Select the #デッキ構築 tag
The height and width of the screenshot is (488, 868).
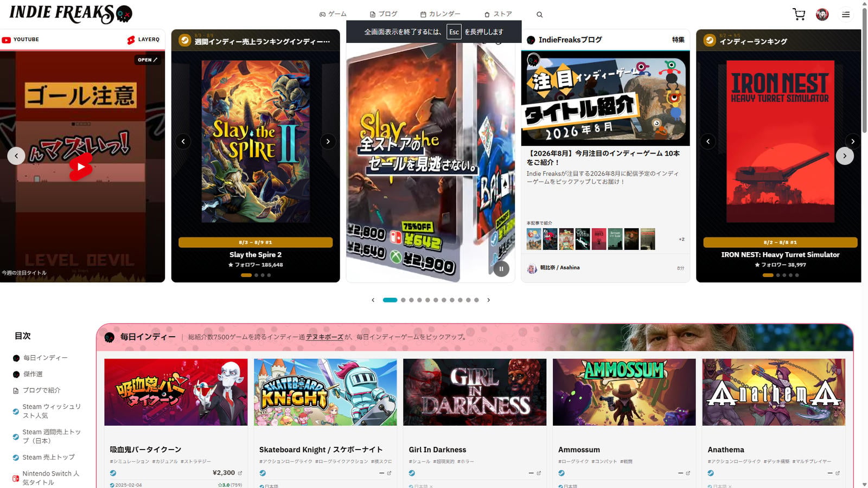pyautogui.click(x=776, y=461)
